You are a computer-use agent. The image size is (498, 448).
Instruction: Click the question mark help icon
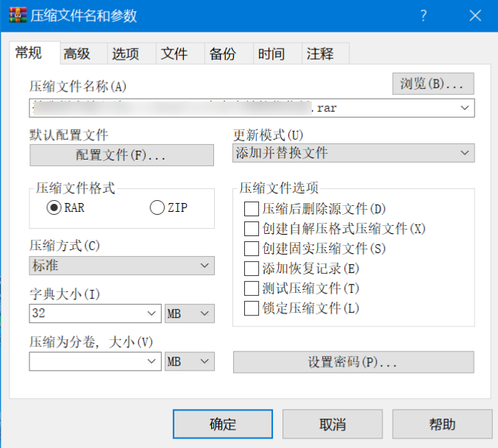424,15
